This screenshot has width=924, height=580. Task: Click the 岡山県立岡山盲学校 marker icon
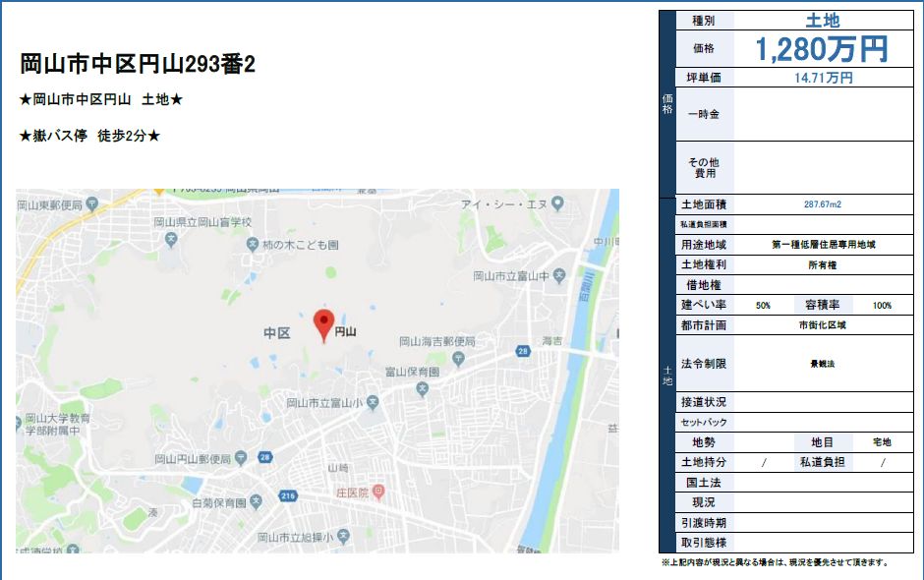coord(171,239)
